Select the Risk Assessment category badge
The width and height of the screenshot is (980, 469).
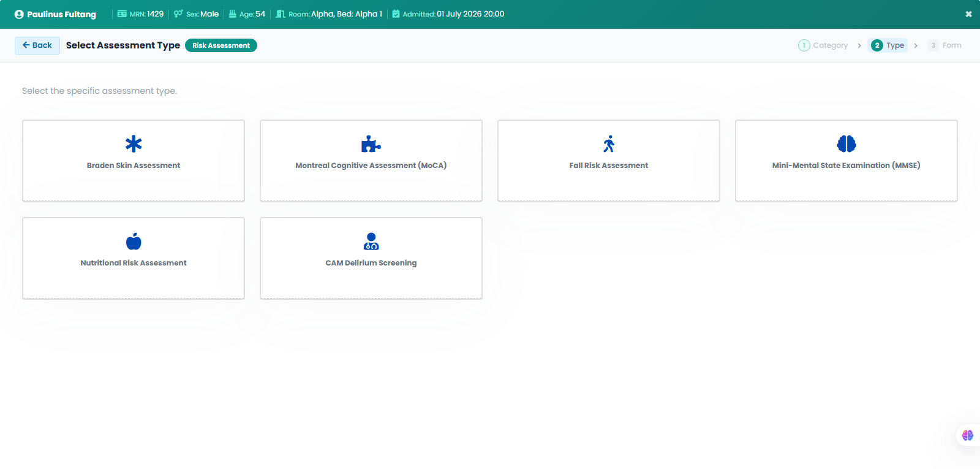tap(221, 45)
